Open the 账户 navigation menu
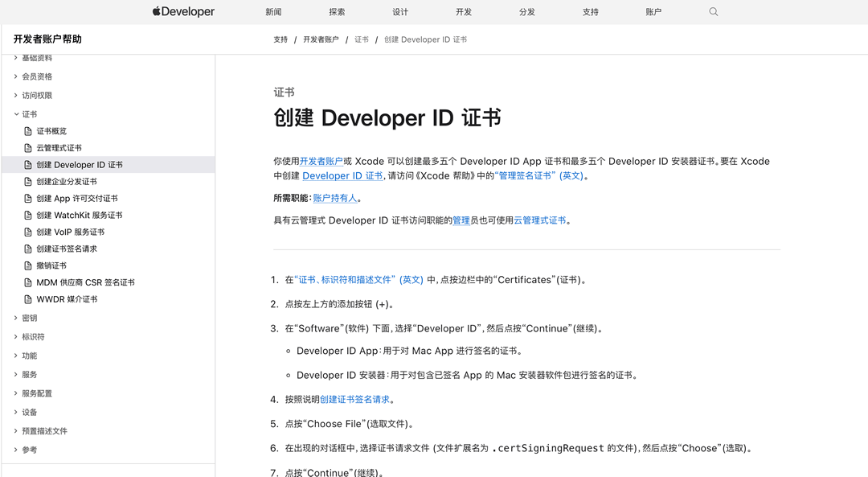Screen dimensions: 868x477 [653, 11]
